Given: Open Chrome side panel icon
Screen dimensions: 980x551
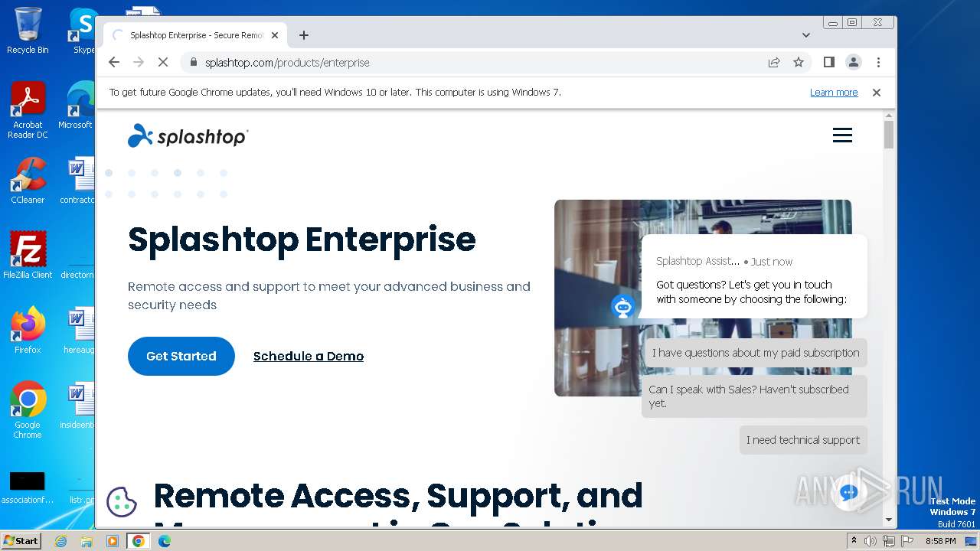Looking at the screenshot, I should [x=828, y=62].
